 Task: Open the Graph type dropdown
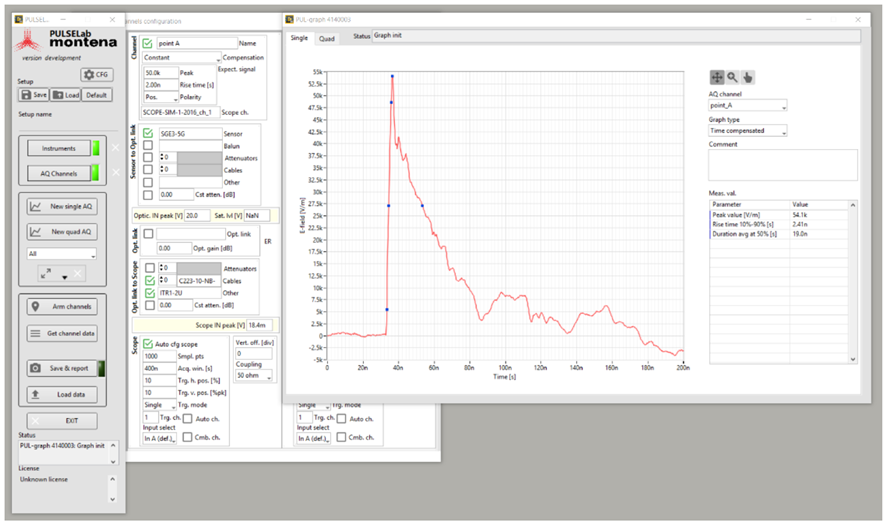click(x=748, y=130)
